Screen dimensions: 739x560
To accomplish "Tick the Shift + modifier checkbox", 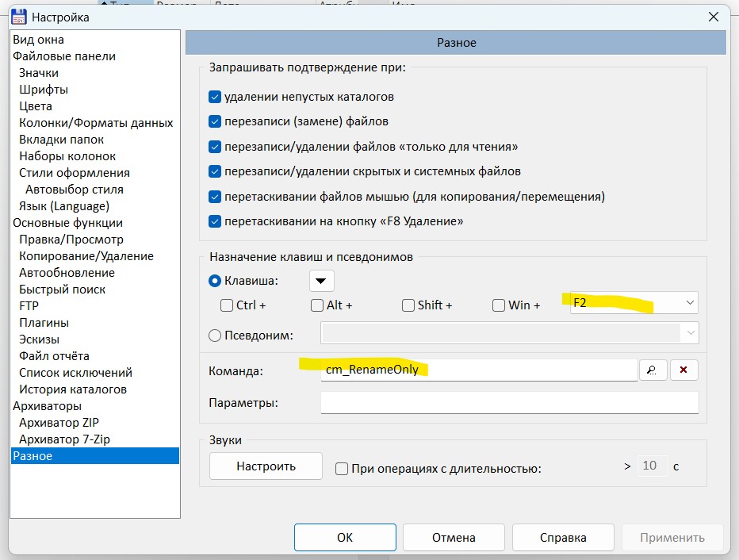I will click(x=408, y=305).
